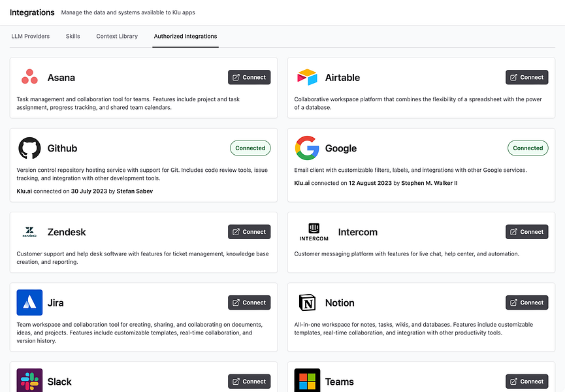
Task: Click the Intercom card title
Action: click(358, 232)
